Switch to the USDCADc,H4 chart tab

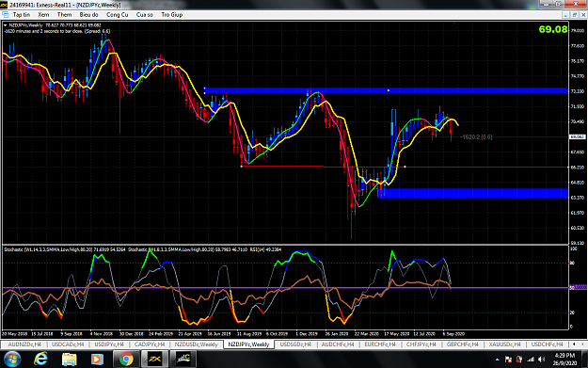68,344
